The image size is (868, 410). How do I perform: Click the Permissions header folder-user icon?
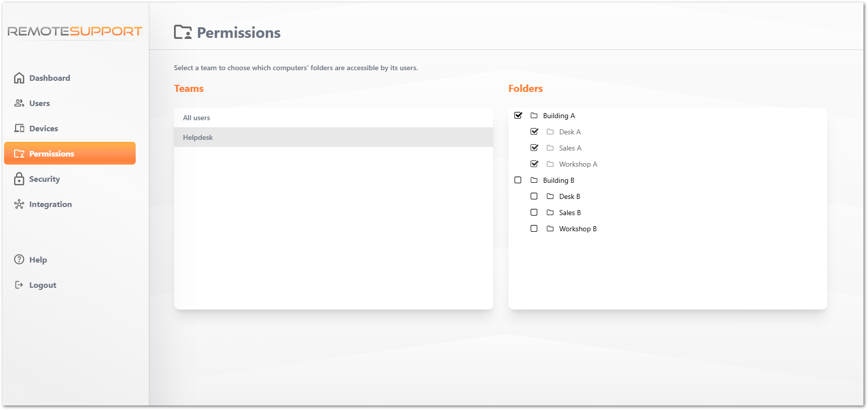pyautogui.click(x=184, y=32)
